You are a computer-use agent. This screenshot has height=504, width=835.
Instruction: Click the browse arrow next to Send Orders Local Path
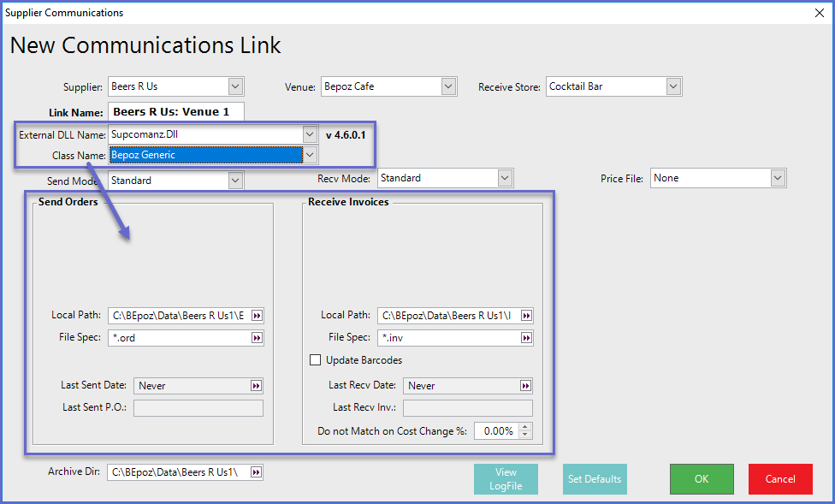pyautogui.click(x=257, y=316)
